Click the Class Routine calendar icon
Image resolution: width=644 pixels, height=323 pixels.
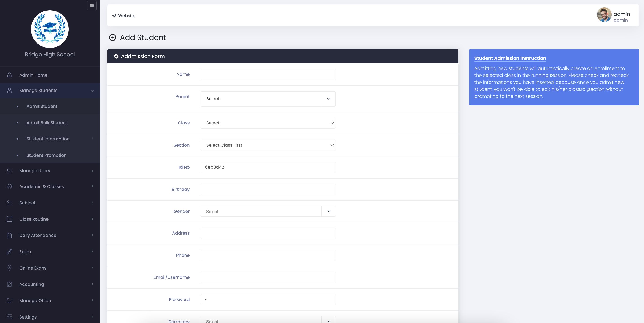9,219
